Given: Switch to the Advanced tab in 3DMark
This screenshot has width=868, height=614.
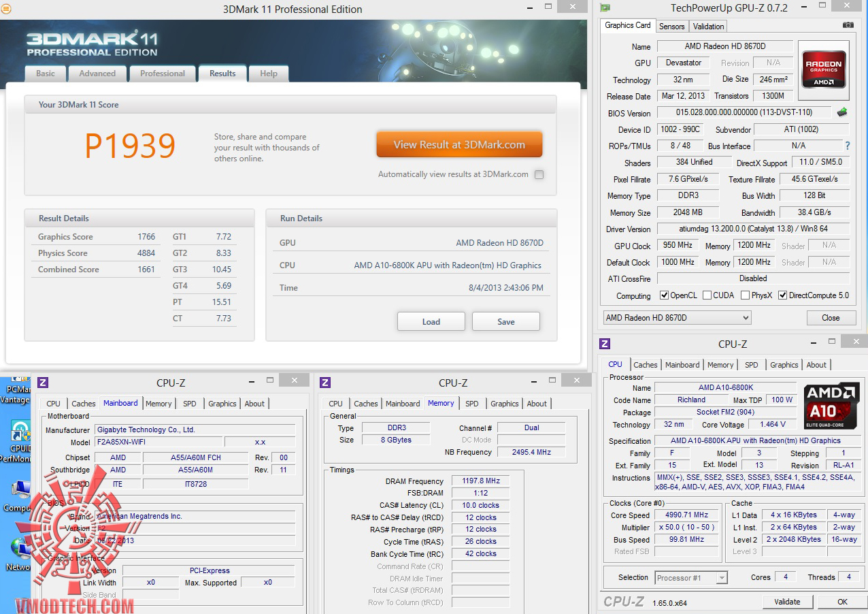Looking at the screenshot, I should point(97,74).
